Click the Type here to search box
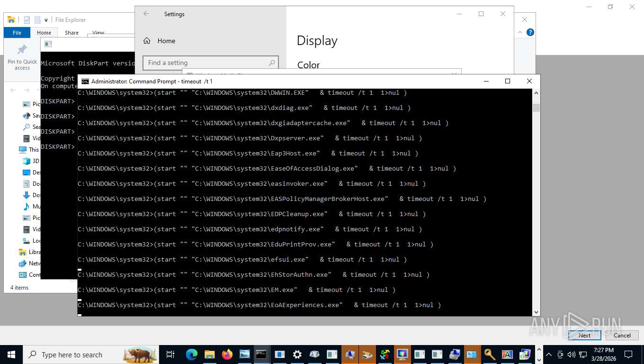This screenshot has width=644, height=364. 90,355
